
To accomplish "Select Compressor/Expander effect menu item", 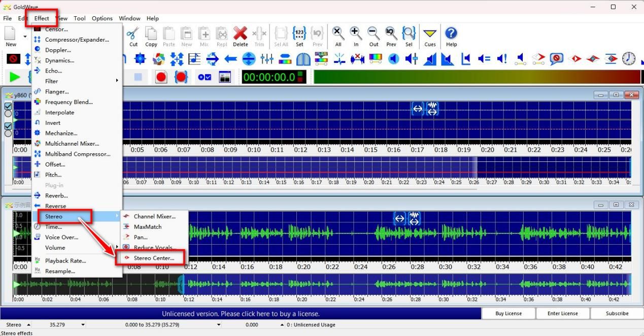I will [x=77, y=40].
